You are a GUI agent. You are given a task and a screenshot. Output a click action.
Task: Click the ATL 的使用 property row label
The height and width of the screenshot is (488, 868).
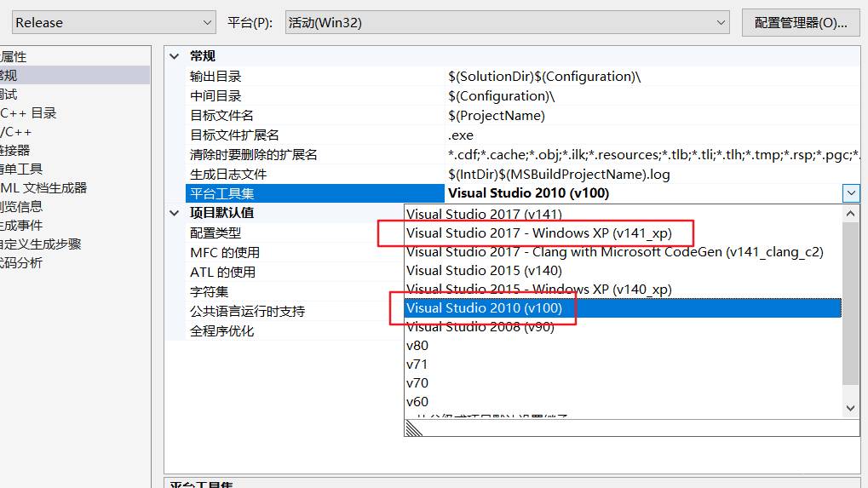[x=222, y=273]
